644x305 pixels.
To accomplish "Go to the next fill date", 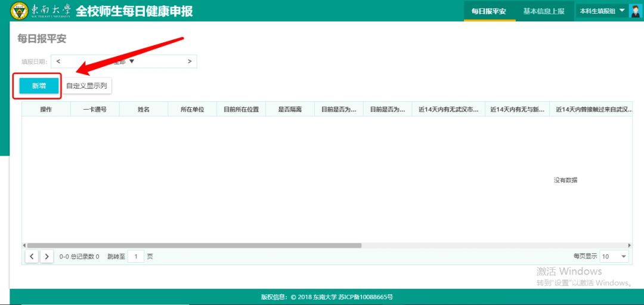I will click(190, 61).
